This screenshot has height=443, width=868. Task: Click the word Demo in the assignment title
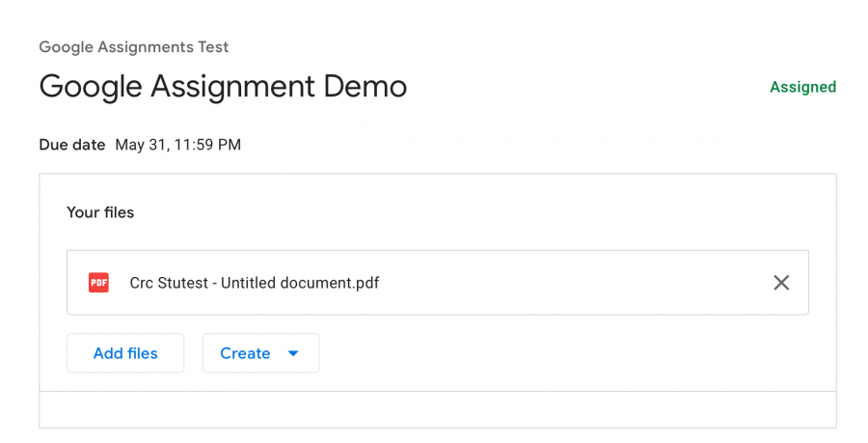pyautogui.click(x=365, y=87)
